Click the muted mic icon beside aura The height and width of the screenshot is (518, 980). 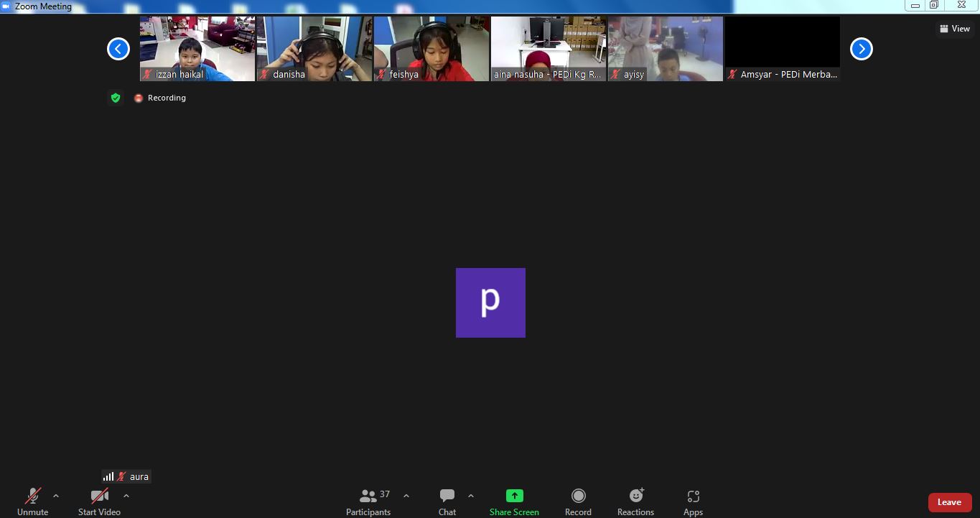(122, 476)
